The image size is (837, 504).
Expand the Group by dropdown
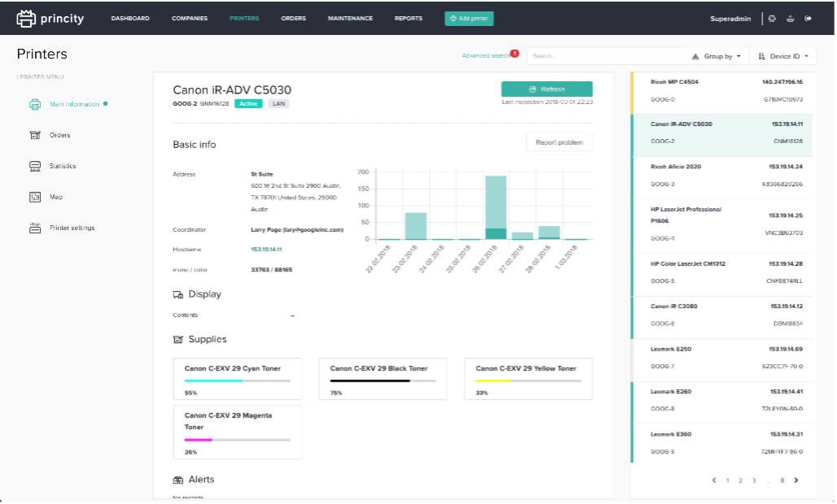[x=716, y=57]
